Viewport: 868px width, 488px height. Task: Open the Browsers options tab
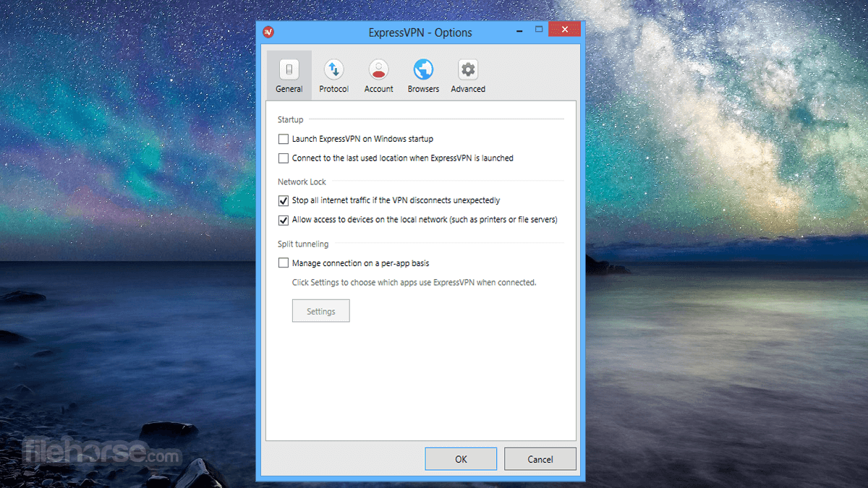pyautogui.click(x=423, y=75)
